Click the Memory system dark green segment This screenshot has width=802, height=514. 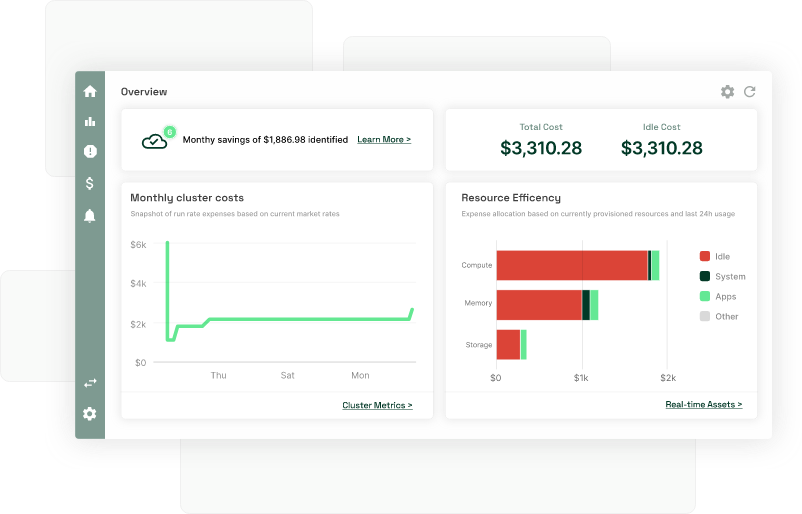coord(586,305)
